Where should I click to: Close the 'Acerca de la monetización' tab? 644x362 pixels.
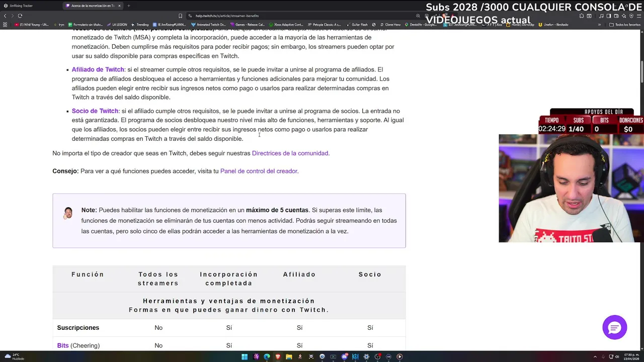pos(119,6)
